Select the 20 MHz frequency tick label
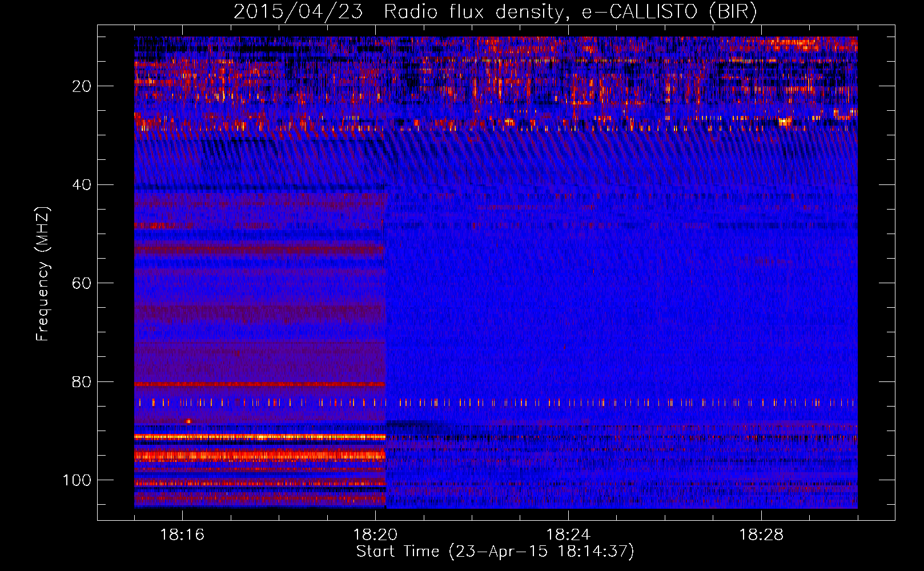The height and width of the screenshot is (571, 924). pos(82,86)
